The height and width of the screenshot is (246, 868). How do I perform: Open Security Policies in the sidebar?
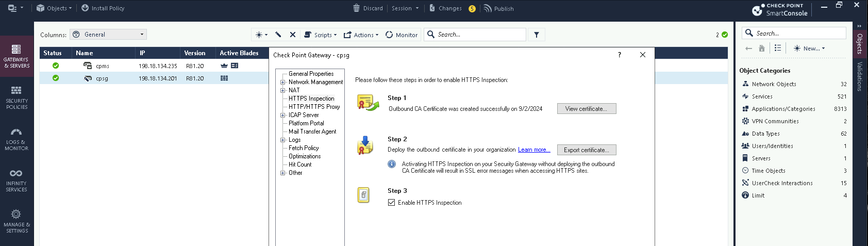point(16,97)
